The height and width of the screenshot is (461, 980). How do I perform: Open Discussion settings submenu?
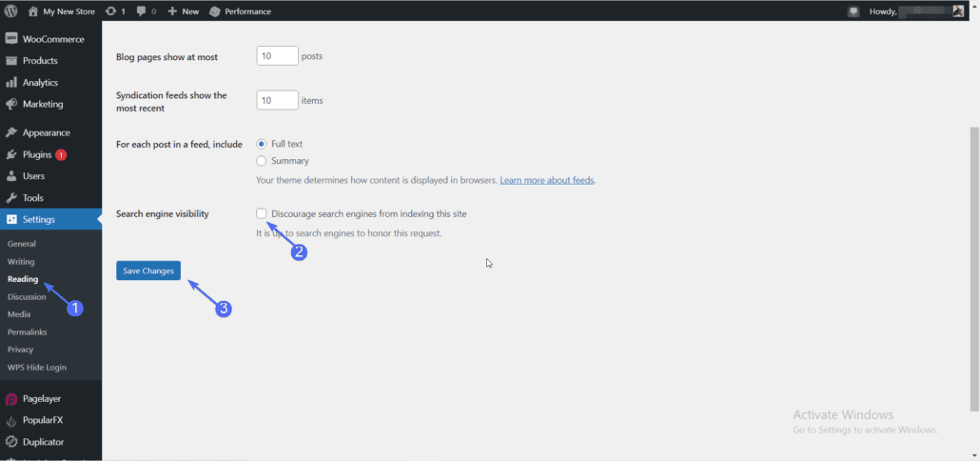(x=27, y=296)
